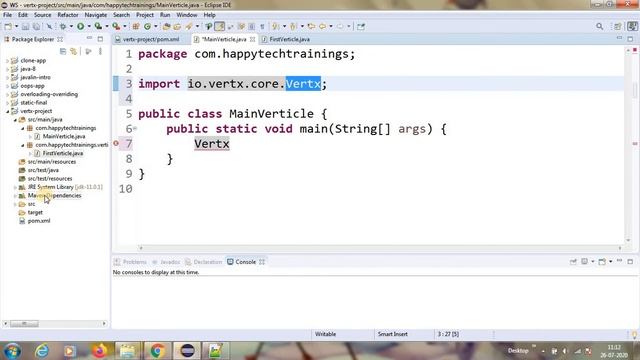Open Google Chrome from the taskbar
The height and width of the screenshot is (360, 640).
(157, 351)
